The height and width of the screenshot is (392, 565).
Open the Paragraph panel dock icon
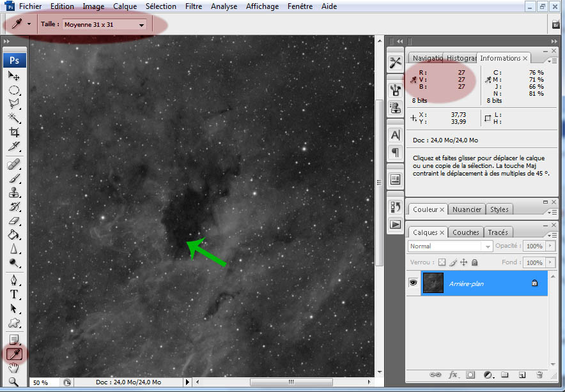(395, 152)
